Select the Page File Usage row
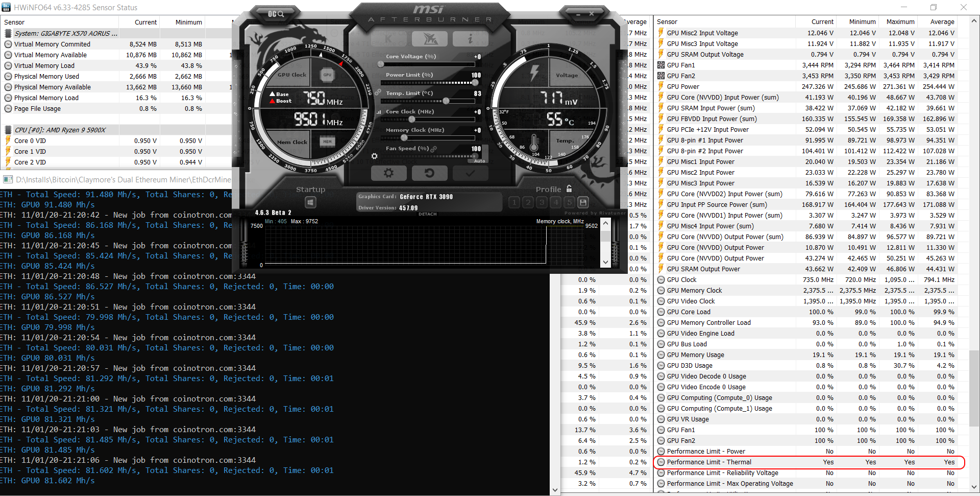 (116, 108)
